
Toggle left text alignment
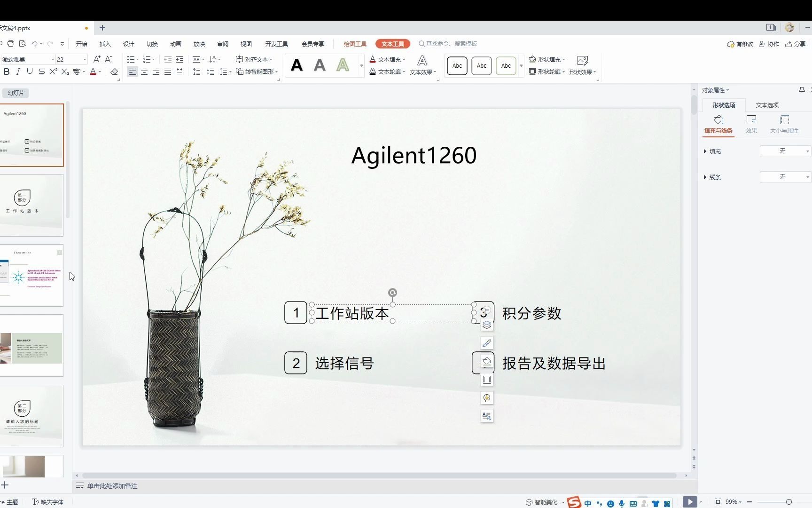(x=133, y=72)
